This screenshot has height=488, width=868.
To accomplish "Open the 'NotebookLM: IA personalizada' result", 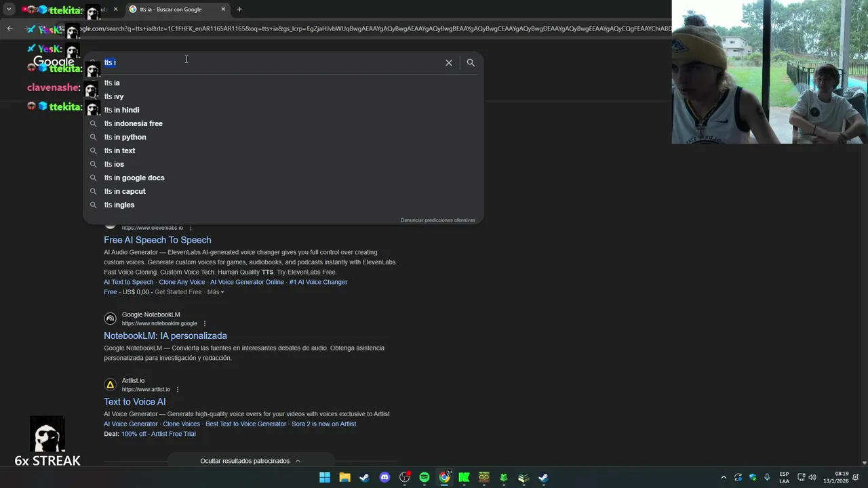I will 165,335.
